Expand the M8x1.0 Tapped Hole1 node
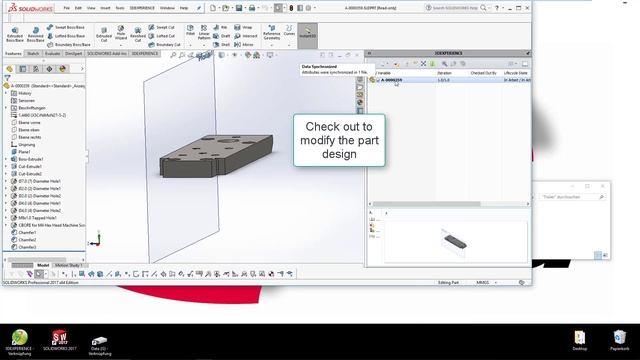This screenshot has height=360, width=640. click(x=6, y=218)
